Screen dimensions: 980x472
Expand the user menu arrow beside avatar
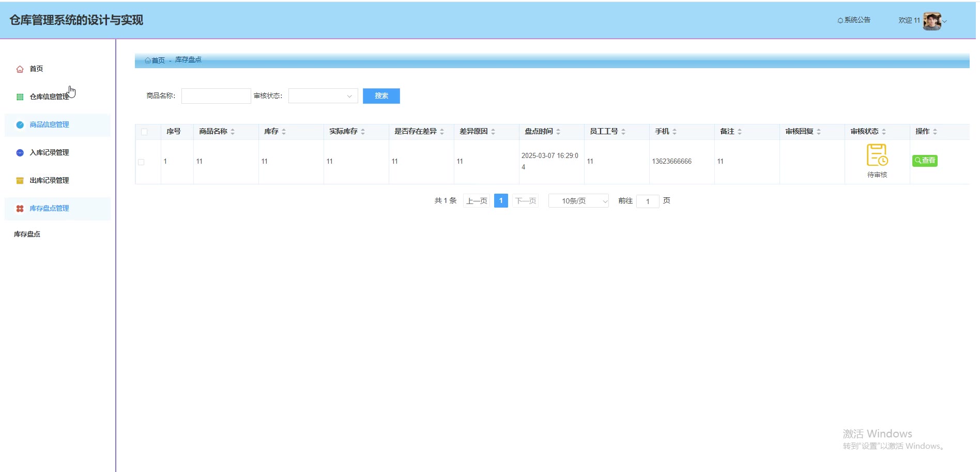(945, 22)
